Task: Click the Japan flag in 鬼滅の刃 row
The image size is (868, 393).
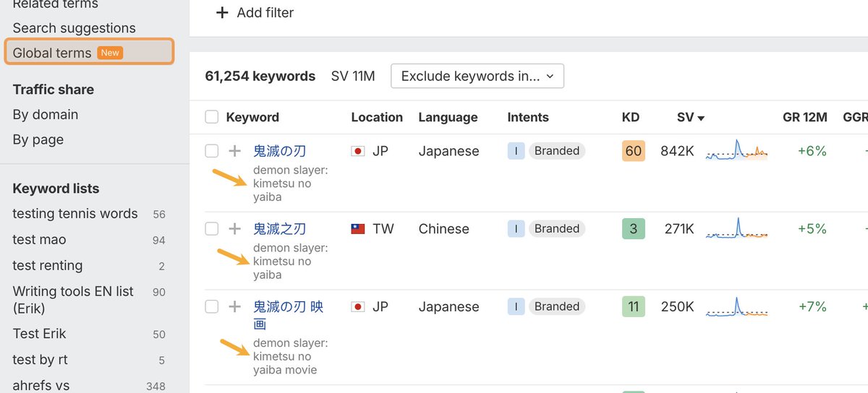Action: tap(357, 151)
